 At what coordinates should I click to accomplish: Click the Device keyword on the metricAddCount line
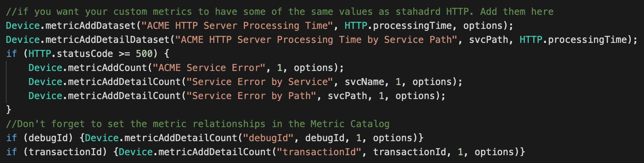pos(45,68)
